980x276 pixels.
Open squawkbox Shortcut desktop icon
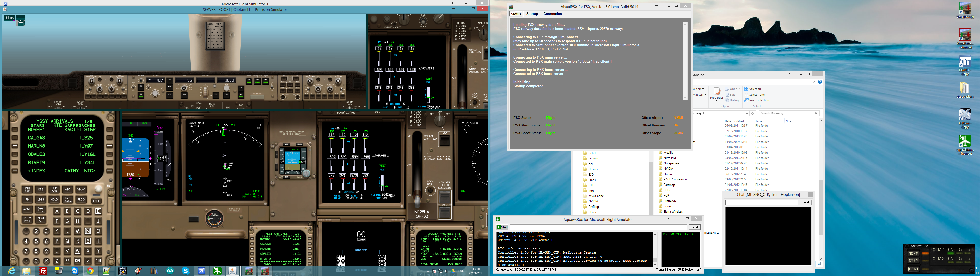[965, 145]
